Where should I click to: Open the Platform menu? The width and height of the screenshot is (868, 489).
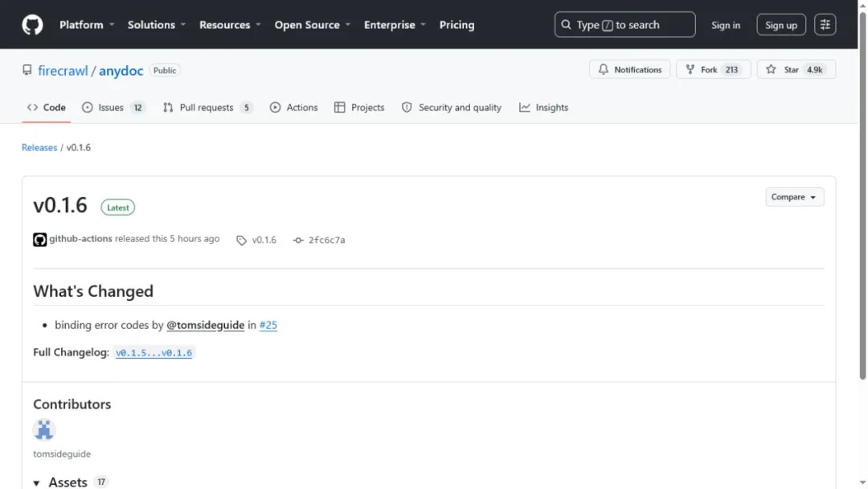(87, 25)
